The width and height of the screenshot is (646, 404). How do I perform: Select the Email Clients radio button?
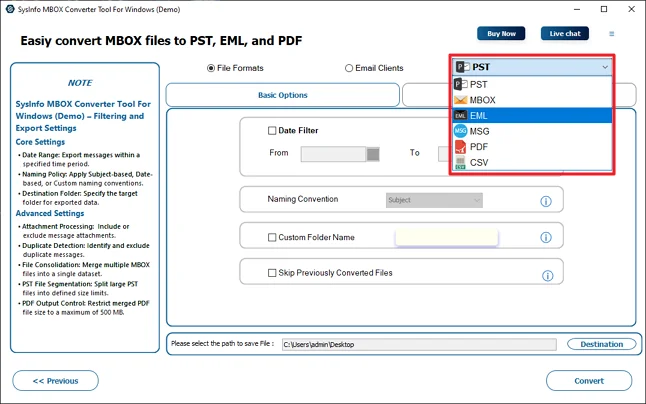[349, 68]
